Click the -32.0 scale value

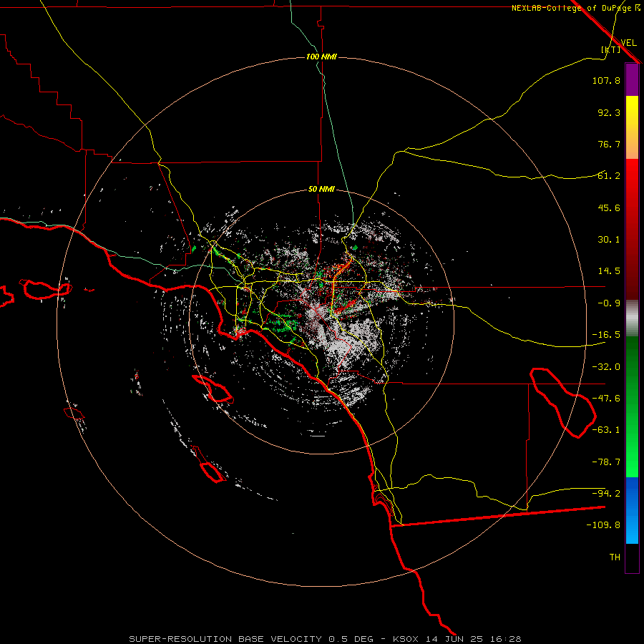[x=606, y=367]
